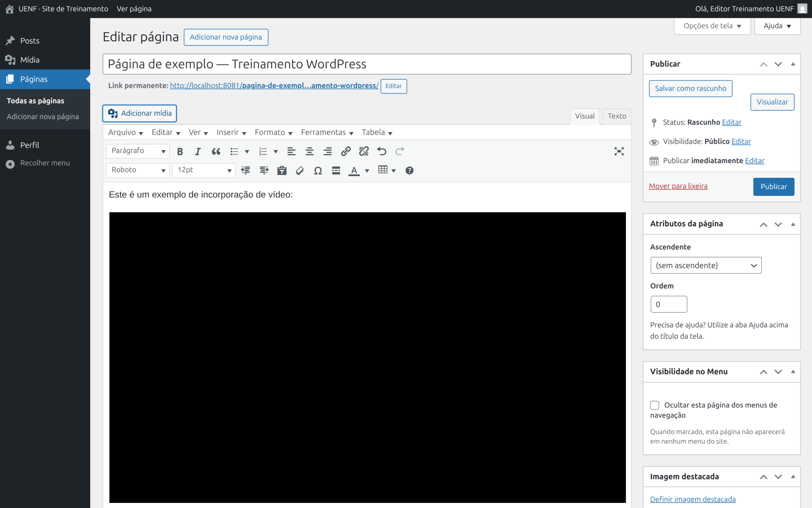Apply text color with A icon
This screenshot has width=812, height=508.
click(x=354, y=171)
